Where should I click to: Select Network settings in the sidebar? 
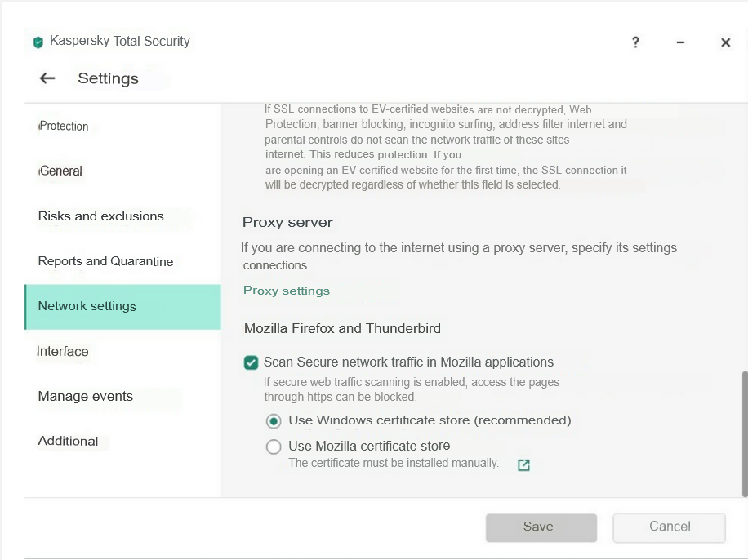87,306
